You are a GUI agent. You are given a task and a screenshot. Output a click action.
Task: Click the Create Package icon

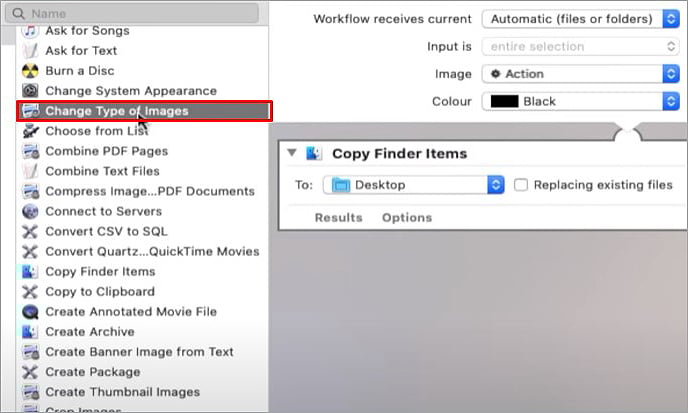[30, 372]
